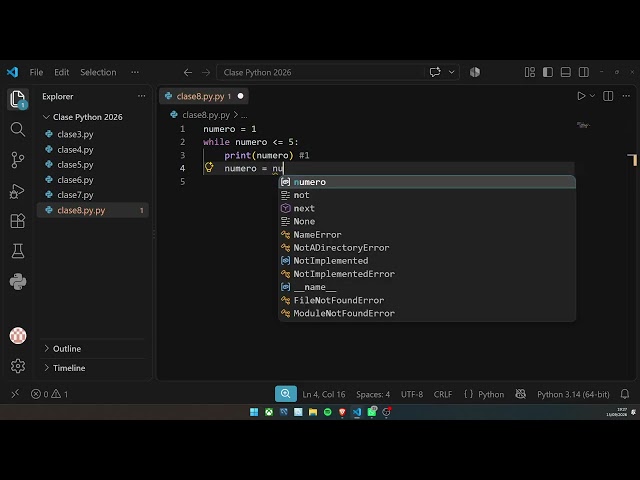Open clase7.py in Explorer

[x=75, y=195]
